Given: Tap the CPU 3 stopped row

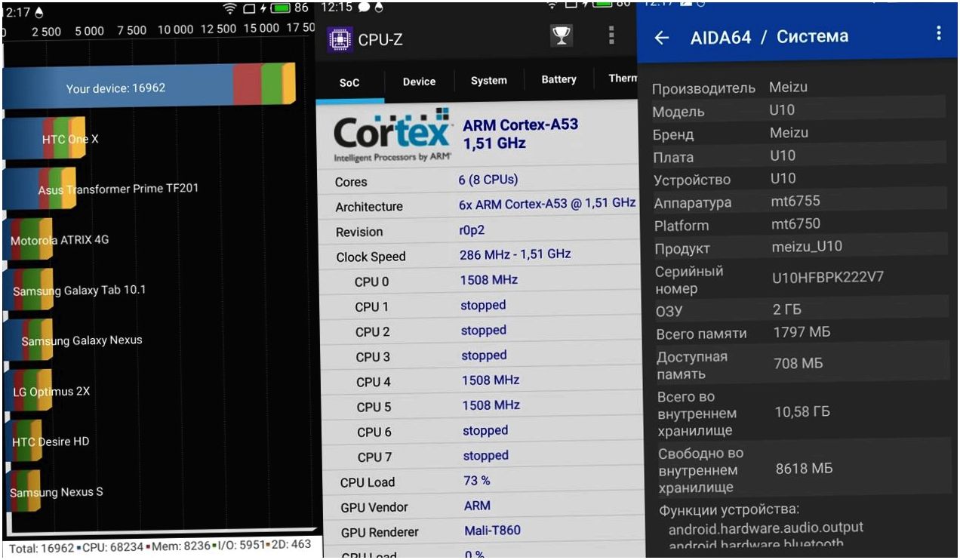Looking at the screenshot, I should click(x=481, y=355).
